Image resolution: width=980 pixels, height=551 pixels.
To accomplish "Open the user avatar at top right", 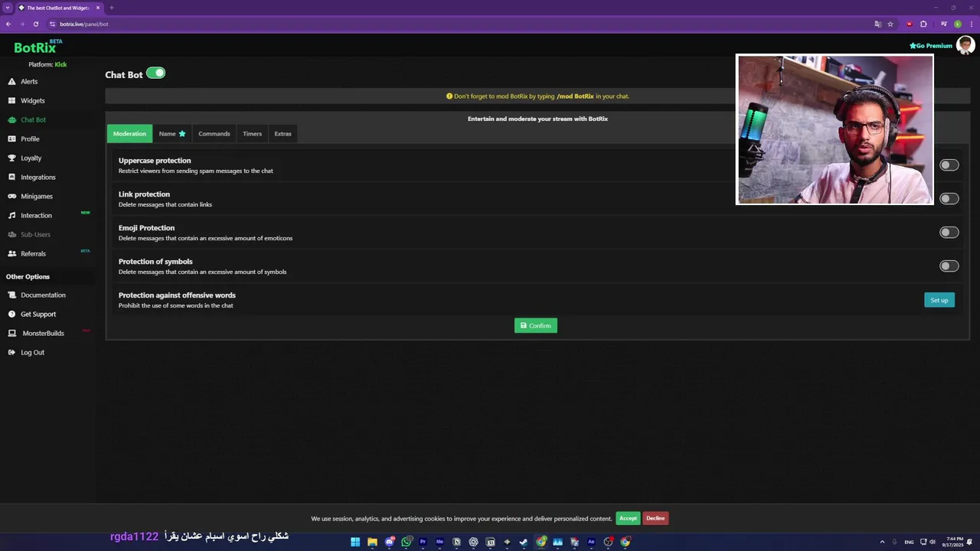I will click(x=965, y=46).
